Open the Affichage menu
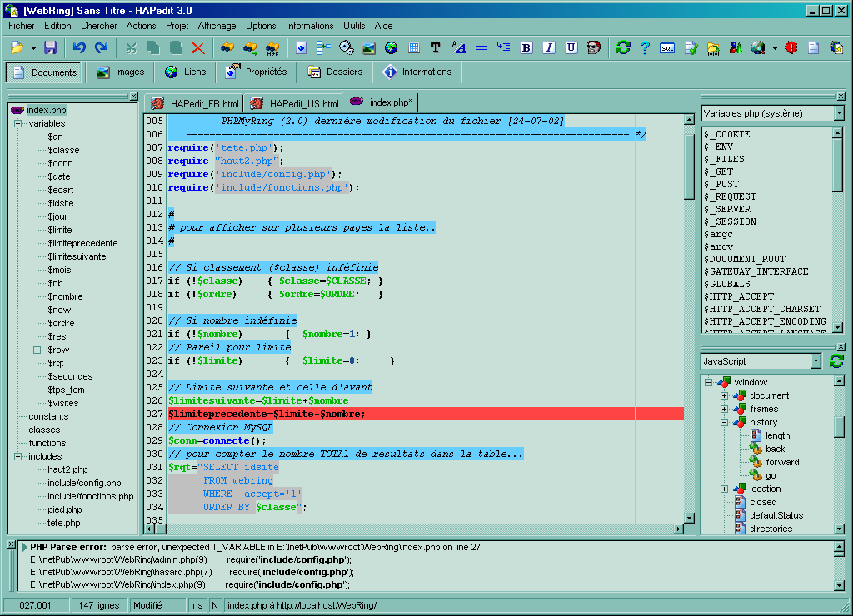 pos(217,26)
